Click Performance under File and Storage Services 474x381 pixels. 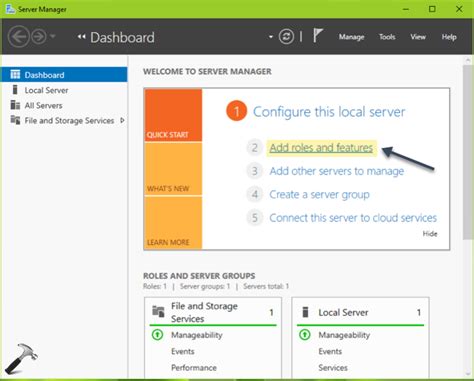[x=194, y=368]
